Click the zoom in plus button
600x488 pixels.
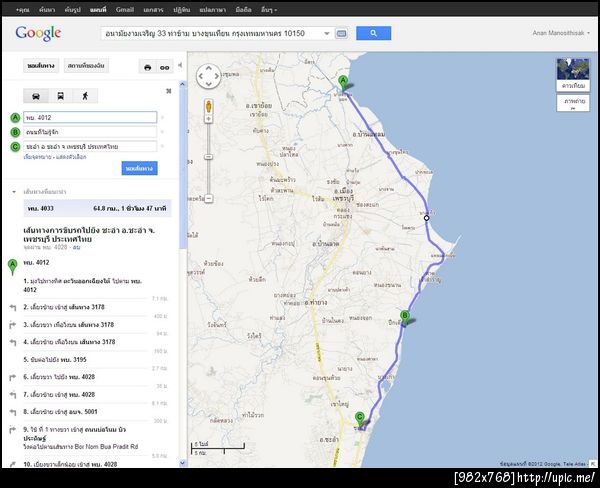point(209,119)
